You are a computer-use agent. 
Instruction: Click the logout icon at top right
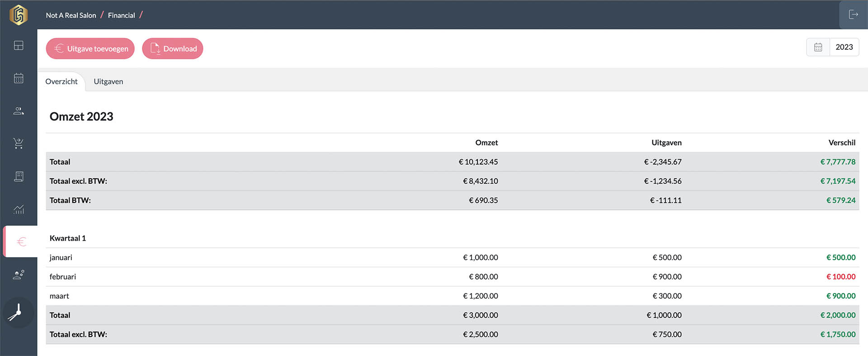[x=853, y=15]
